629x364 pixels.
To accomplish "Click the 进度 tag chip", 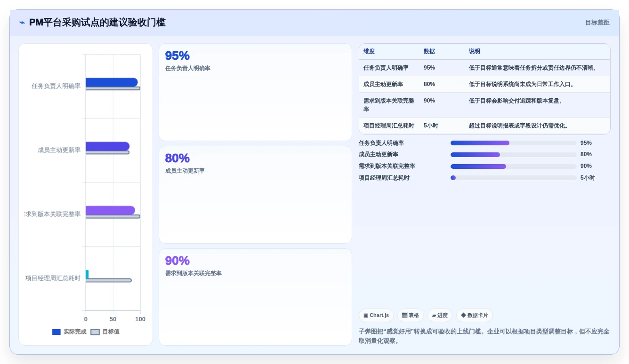I will point(440,316).
